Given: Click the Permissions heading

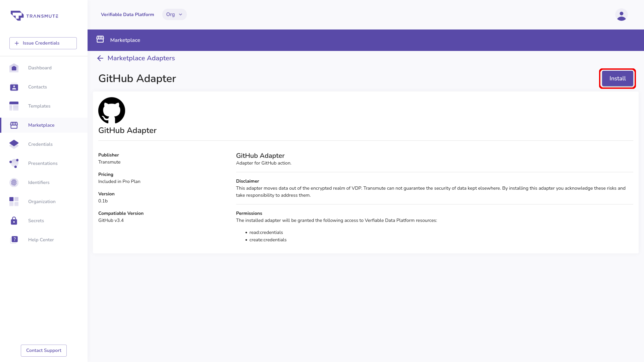Looking at the screenshot, I should click(x=249, y=214).
